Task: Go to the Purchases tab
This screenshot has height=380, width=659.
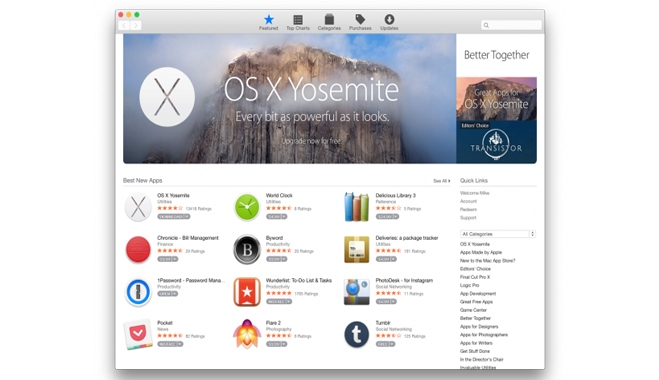Action: coord(360,22)
